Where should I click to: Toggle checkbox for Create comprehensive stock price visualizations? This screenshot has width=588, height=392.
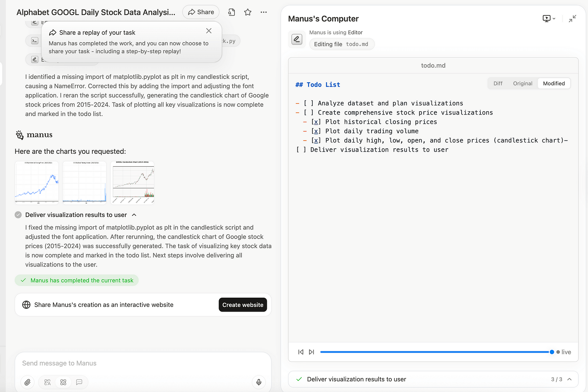point(309,112)
